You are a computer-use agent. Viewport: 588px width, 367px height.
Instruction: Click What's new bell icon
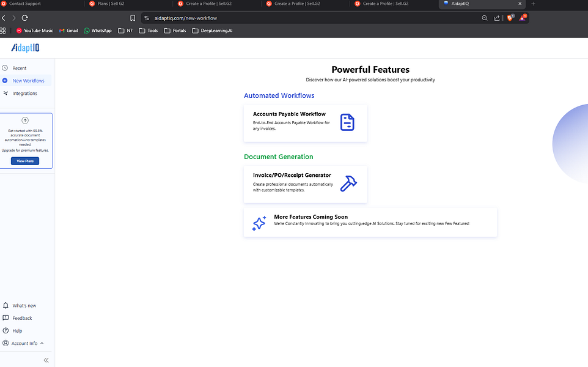tap(6, 305)
